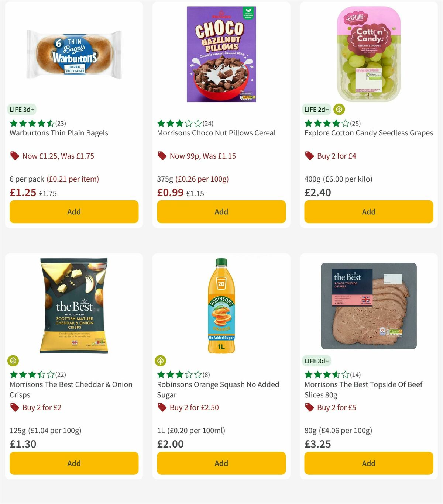Image resolution: width=443 pixels, height=504 pixels.
Task: Click the green leaf icon near Cotton Candy Grapes
Action: [339, 109]
